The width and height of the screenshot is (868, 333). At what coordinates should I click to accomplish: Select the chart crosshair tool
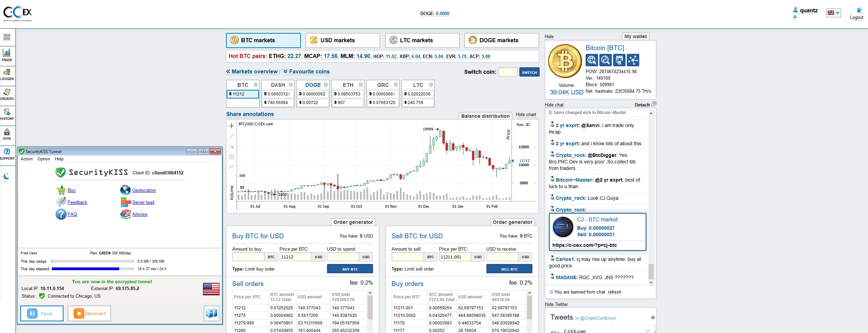coord(232,126)
